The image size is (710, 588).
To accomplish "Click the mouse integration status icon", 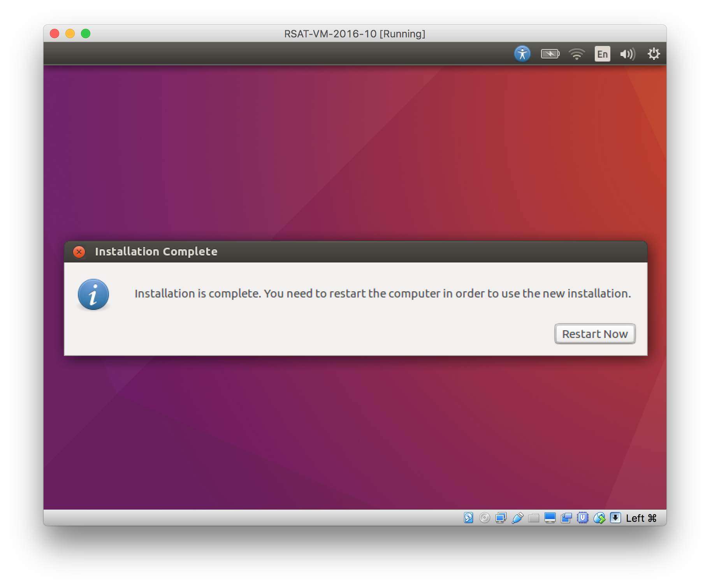I will [599, 518].
